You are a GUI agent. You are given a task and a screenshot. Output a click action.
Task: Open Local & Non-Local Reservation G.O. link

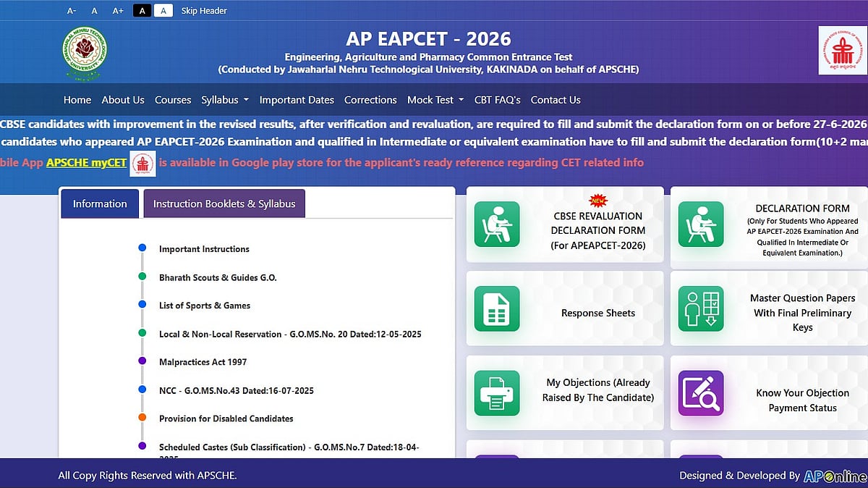[290, 335]
